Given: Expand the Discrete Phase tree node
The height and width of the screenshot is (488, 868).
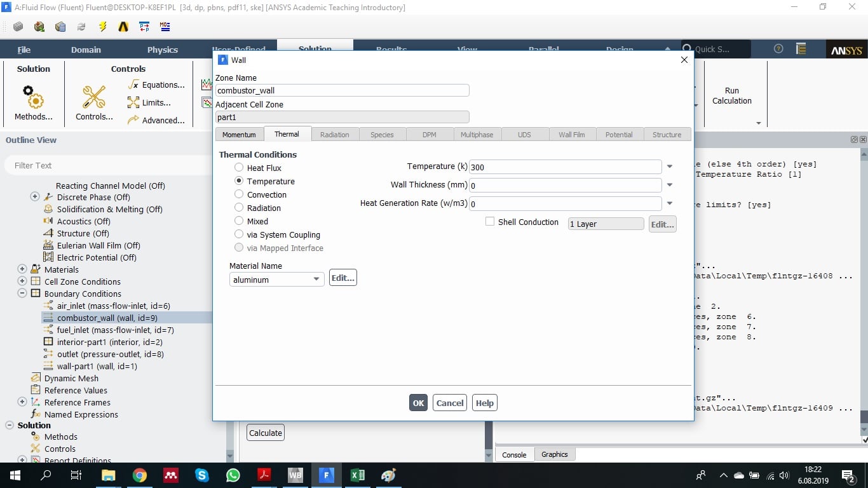Looking at the screenshot, I should tap(35, 197).
